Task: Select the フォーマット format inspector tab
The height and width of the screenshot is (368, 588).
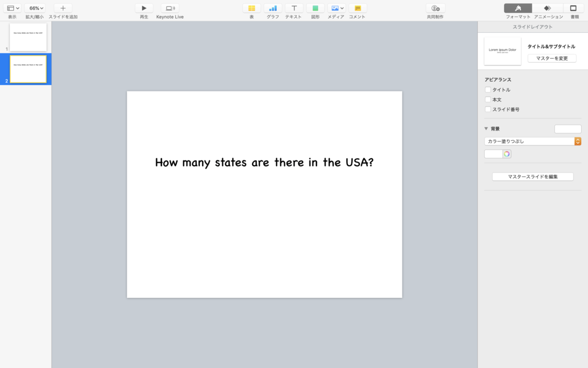Action: (518, 8)
